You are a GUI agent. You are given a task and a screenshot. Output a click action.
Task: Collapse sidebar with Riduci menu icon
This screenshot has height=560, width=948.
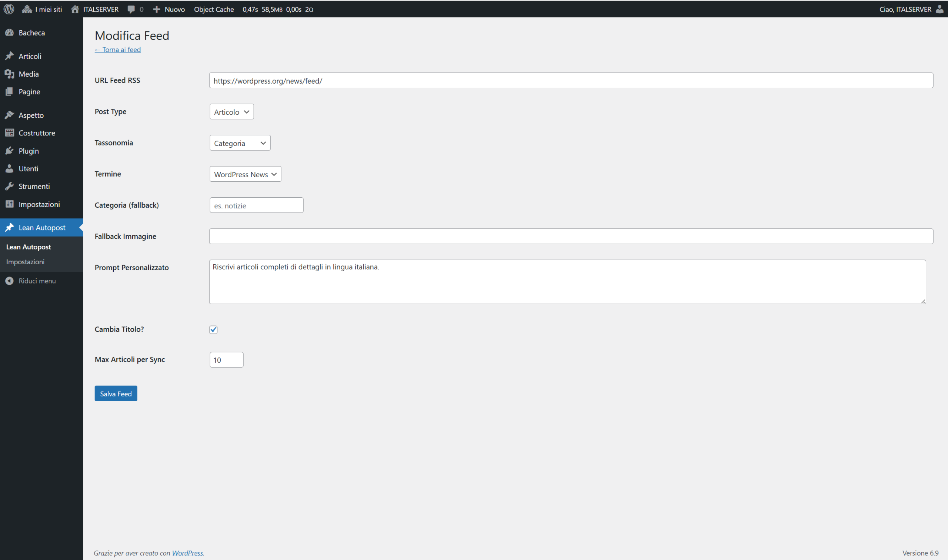click(x=9, y=281)
